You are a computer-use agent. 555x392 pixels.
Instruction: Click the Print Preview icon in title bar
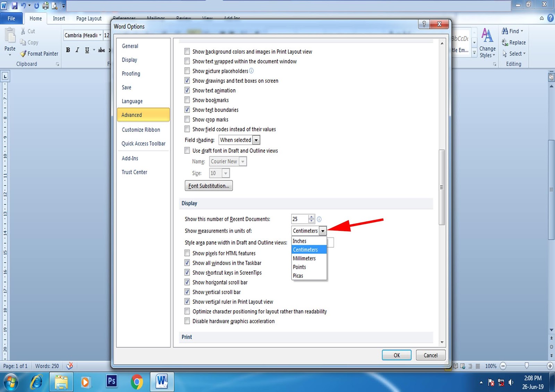(x=55, y=6)
